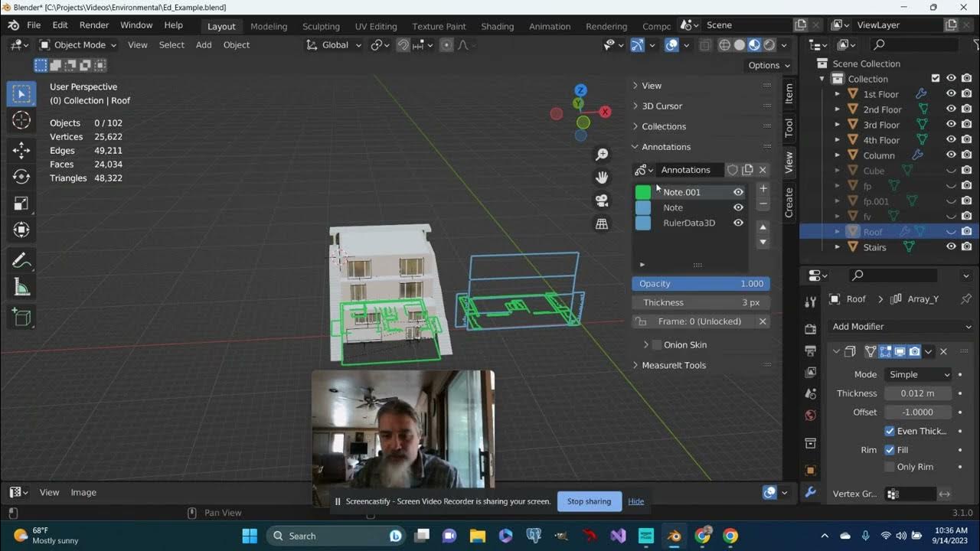Image resolution: width=980 pixels, height=551 pixels.
Task: Move annotation layer up arrow
Action: tap(763, 227)
